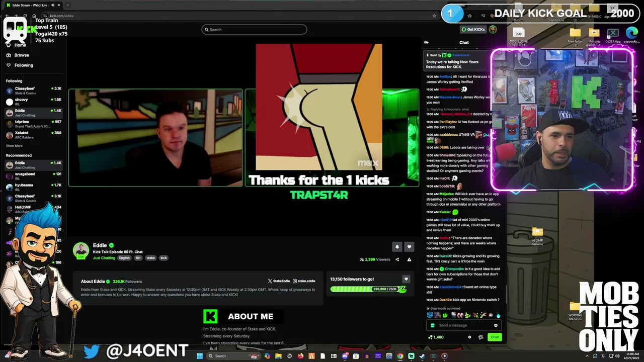Open File Explorer from taskbar
644x362 pixels.
[278, 356]
